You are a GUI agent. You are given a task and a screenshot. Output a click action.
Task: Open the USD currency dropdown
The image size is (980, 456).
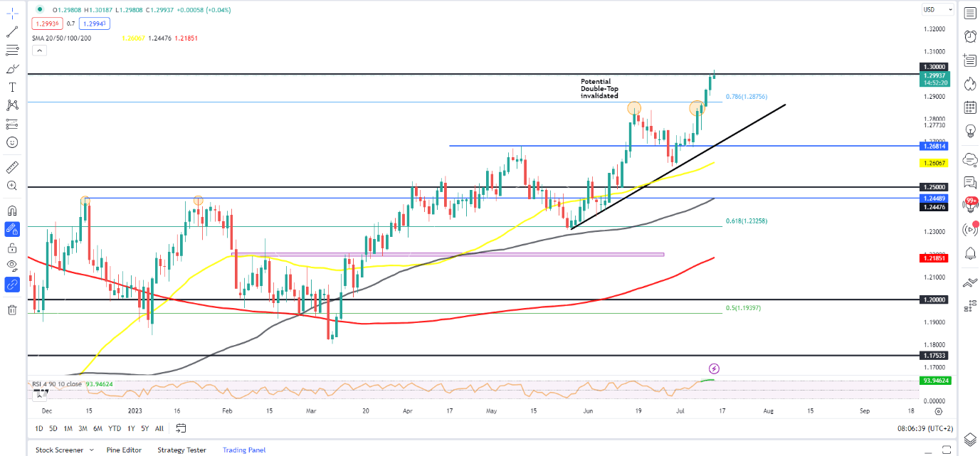(938, 9)
